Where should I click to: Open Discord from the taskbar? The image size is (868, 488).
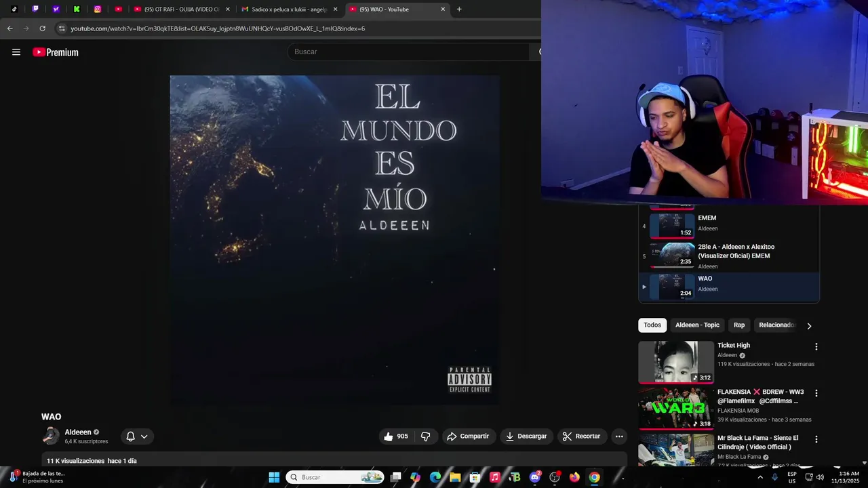click(x=535, y=477)
